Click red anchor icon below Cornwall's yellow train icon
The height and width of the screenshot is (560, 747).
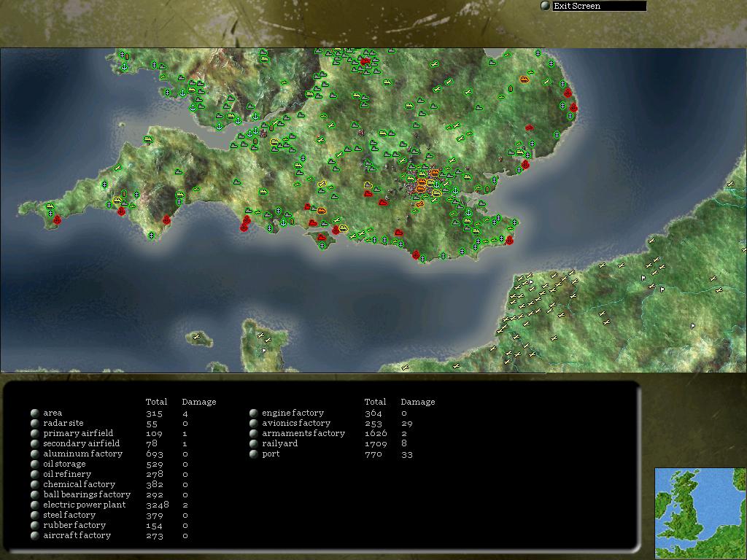(x=122, y=211)
